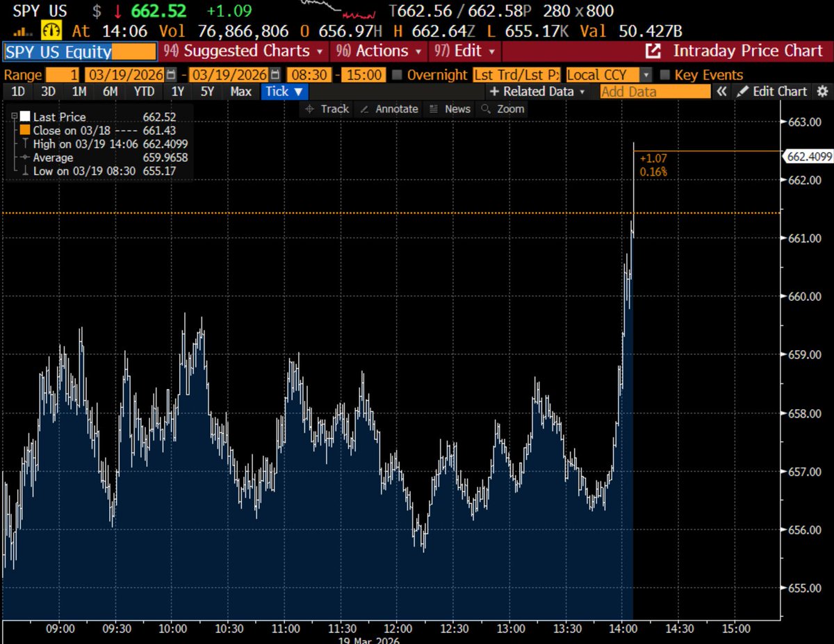
Task: Open the Edit dropdown menu
Action: coord(466,51)
